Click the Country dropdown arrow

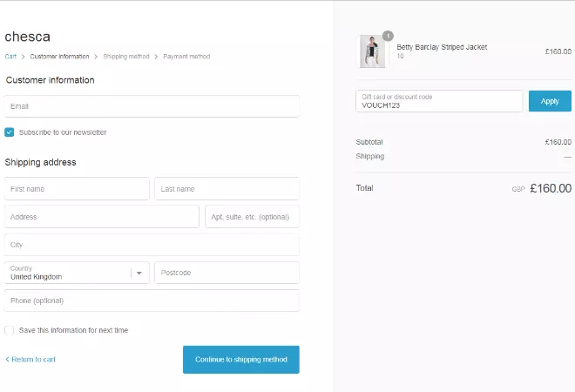pyautogui.click(x=139, y=273)
